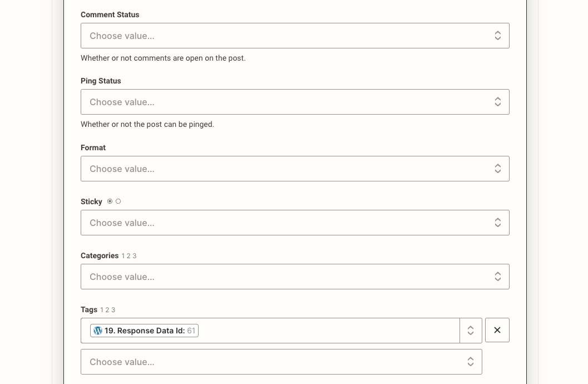Image resolution: width=588 pixels, height=384 pixels.
Task: Click chevron arrows of the empty second Tags field
Action: click(x=471, y=362)
